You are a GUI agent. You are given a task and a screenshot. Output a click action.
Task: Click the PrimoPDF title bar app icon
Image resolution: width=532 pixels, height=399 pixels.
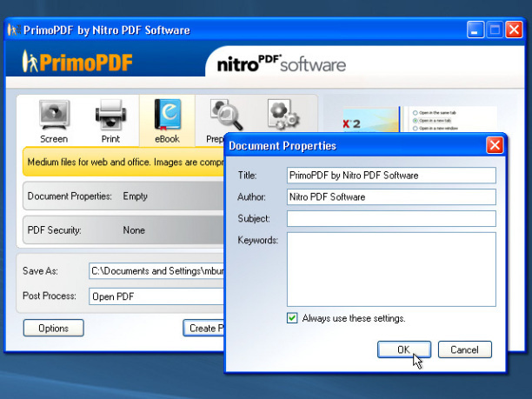pyautogui.click(x=13, y=30)
